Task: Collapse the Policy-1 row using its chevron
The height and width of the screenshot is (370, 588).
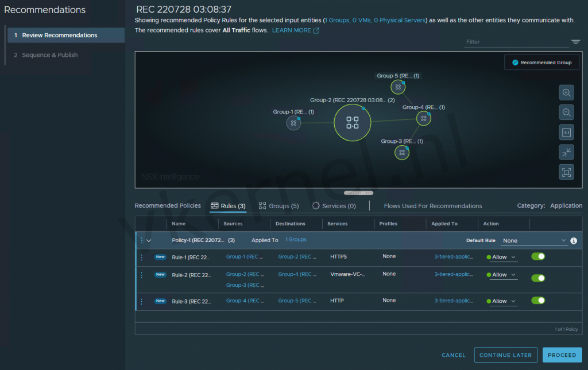Action: (149, 240)
